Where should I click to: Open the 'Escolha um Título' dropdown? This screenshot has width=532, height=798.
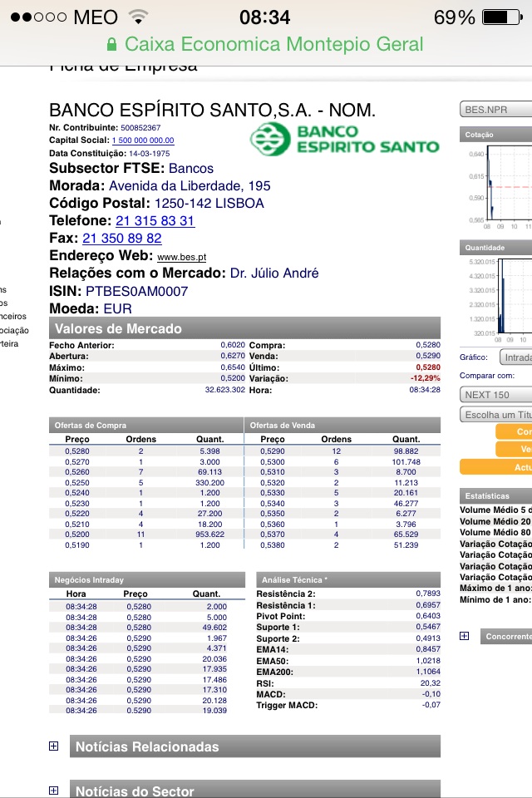tap(495, 415)
